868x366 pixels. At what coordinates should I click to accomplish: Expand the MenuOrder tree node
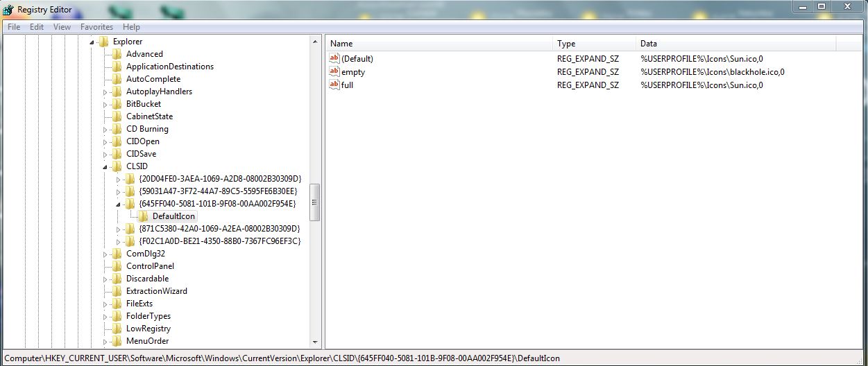(106, 342)
